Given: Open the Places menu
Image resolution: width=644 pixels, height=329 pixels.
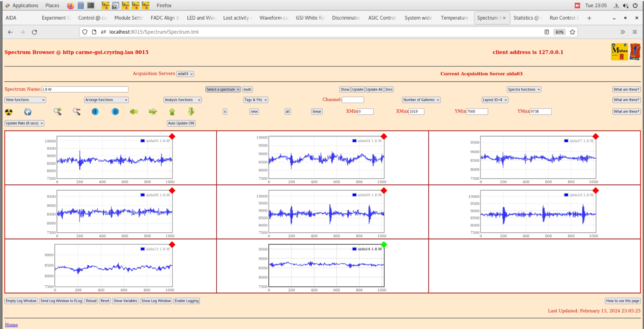Looking at the screenshot, I should coord(52,6).
